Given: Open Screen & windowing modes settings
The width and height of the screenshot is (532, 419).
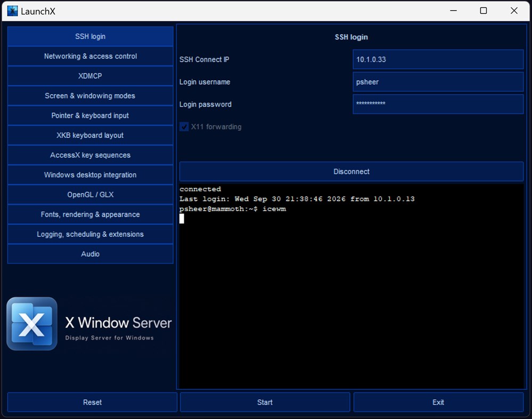Looking at the screenshot, I should click(90, 96).
